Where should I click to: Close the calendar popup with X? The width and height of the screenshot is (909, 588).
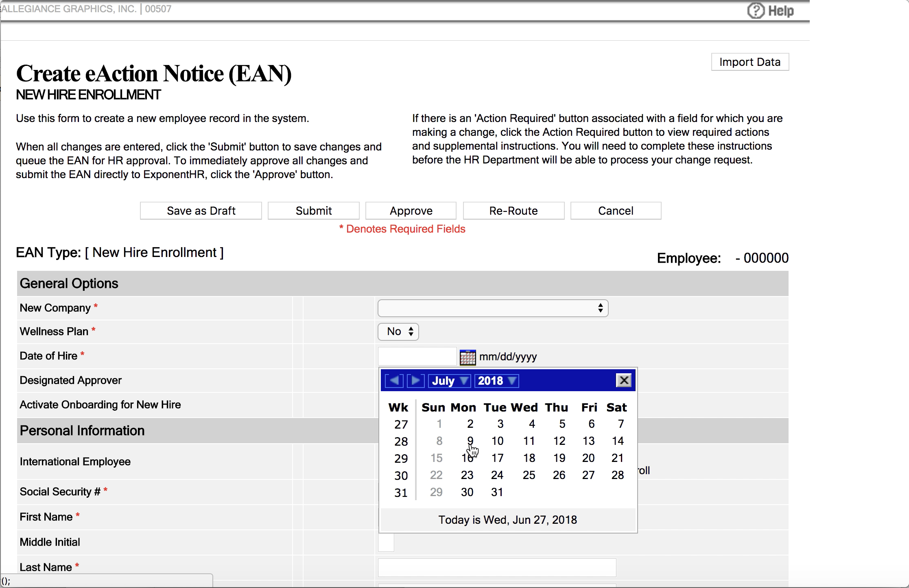coord(624,381)
